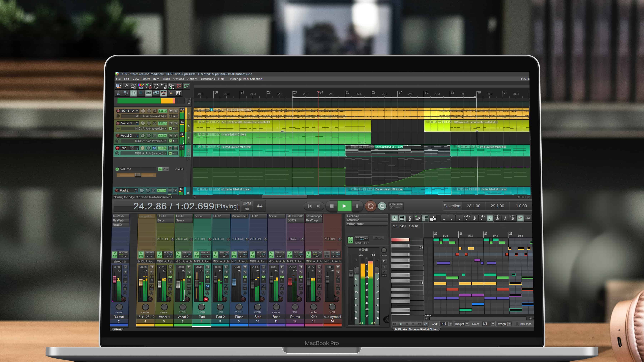Pause playback in the main transport

357,206
